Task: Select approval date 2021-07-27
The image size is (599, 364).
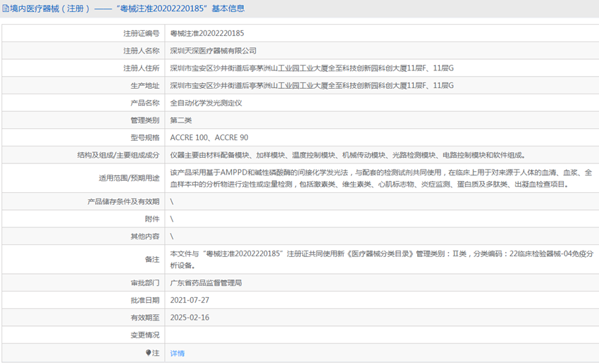Action: pos(190,300)
